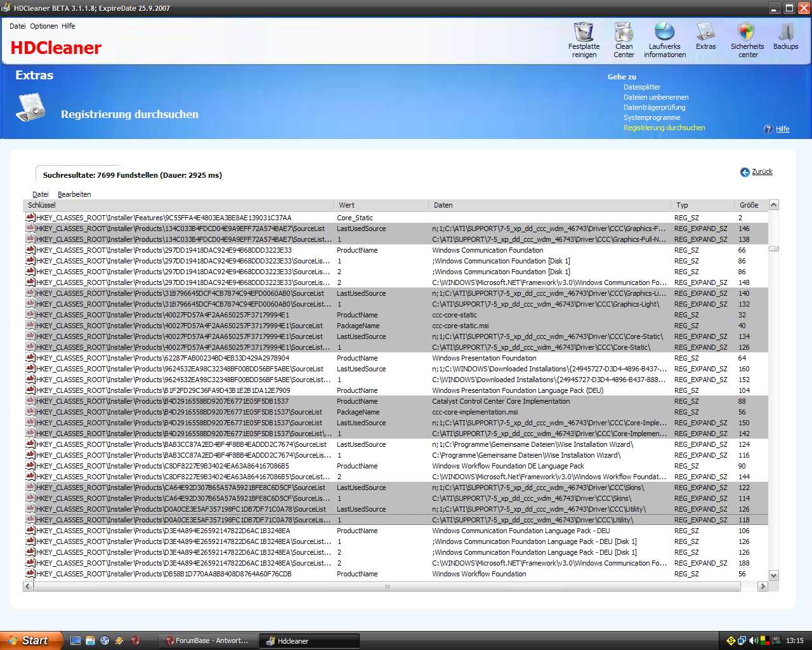Select row 'Catalyst Control Center Core Implementation'
Image resolution: width=812 pixels, height=650 pixels.
click(x=396, y=401)
